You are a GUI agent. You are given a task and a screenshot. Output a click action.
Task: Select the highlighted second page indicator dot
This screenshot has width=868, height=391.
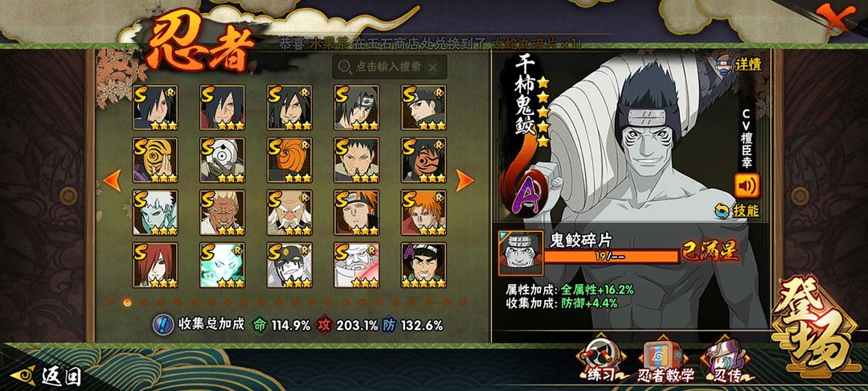(x=128, y=303)
